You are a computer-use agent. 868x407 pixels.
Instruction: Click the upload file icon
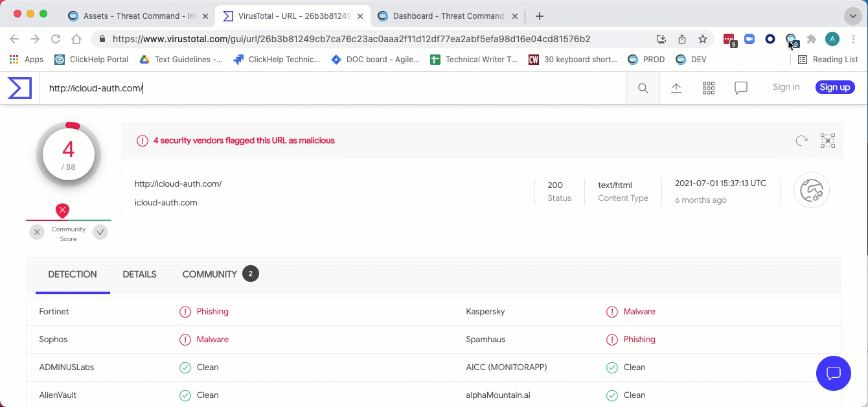tap(676, 88)
